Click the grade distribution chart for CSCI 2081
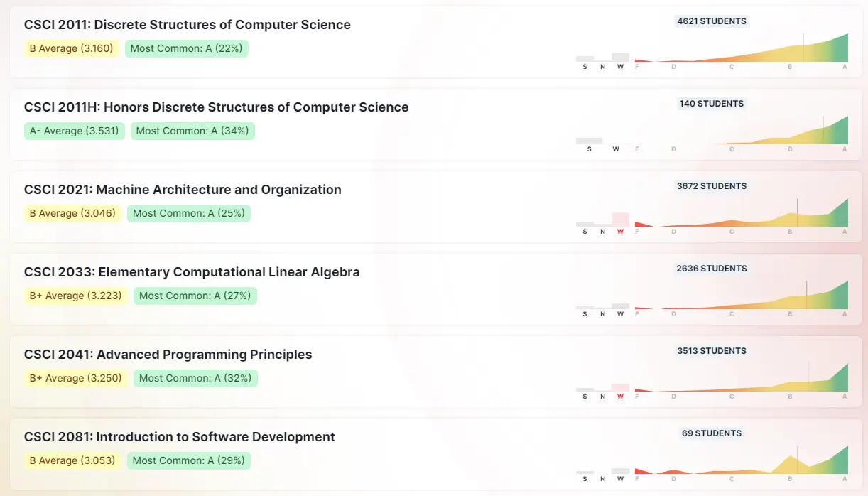 click(x=741, y=462)
